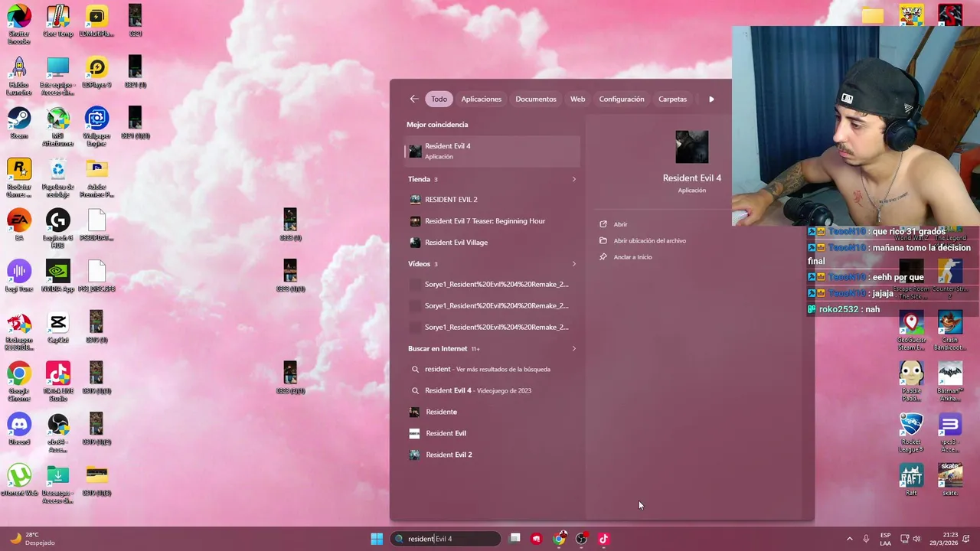The width and height of the screenshot is (980, 551).
Task: Select the Resident Evil 2 web suggestion
Action: tap(492, 455)
